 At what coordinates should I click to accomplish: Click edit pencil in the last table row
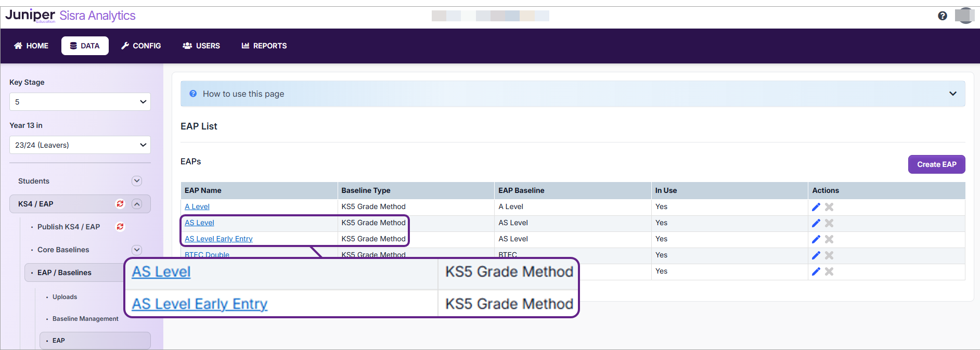pos(816,271)
